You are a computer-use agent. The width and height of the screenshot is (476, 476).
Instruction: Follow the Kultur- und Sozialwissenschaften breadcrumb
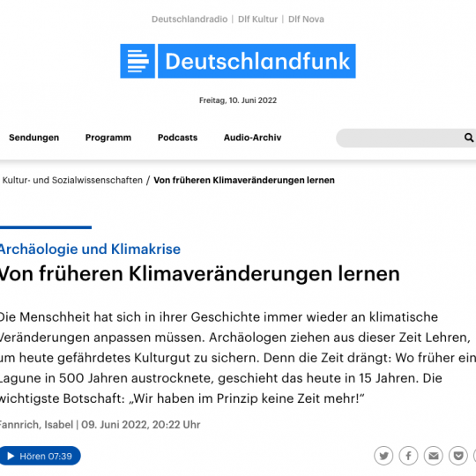[x=72, y=180]
